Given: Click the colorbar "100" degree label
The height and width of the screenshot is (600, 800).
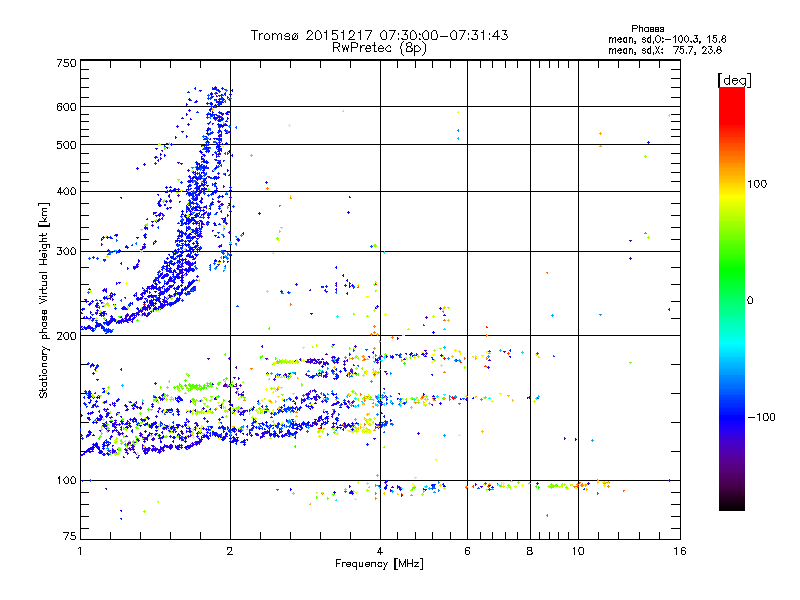Looking at the screenshot, I should 757,184.
